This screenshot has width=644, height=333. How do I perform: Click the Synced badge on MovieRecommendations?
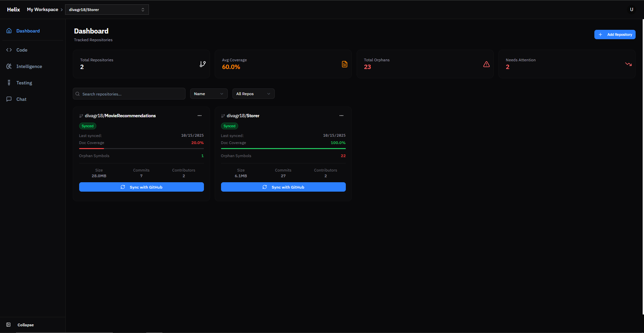pyautogui.click(x=88, y=126)
